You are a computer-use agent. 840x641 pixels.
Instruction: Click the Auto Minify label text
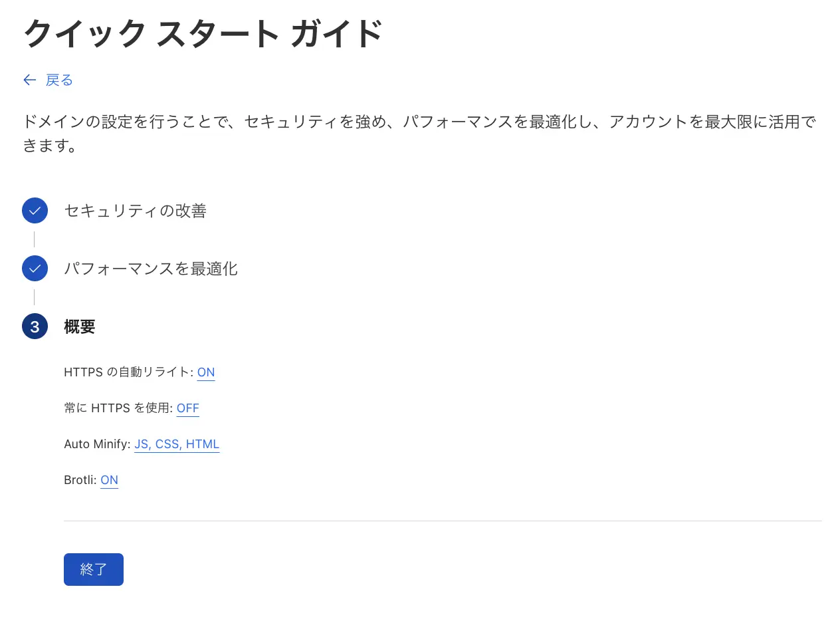tap(96, 444)
